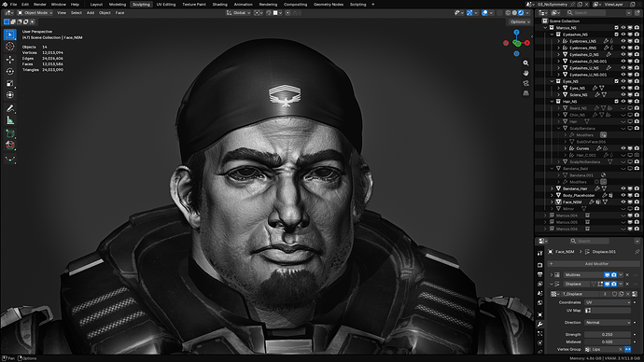
Task: Toggle Displace modifier render display
Action: click(614, 284)
